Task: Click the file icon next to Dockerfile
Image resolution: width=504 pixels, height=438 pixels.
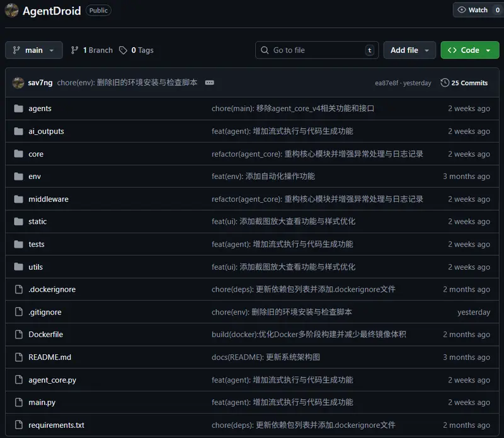Action: point(18,335)
